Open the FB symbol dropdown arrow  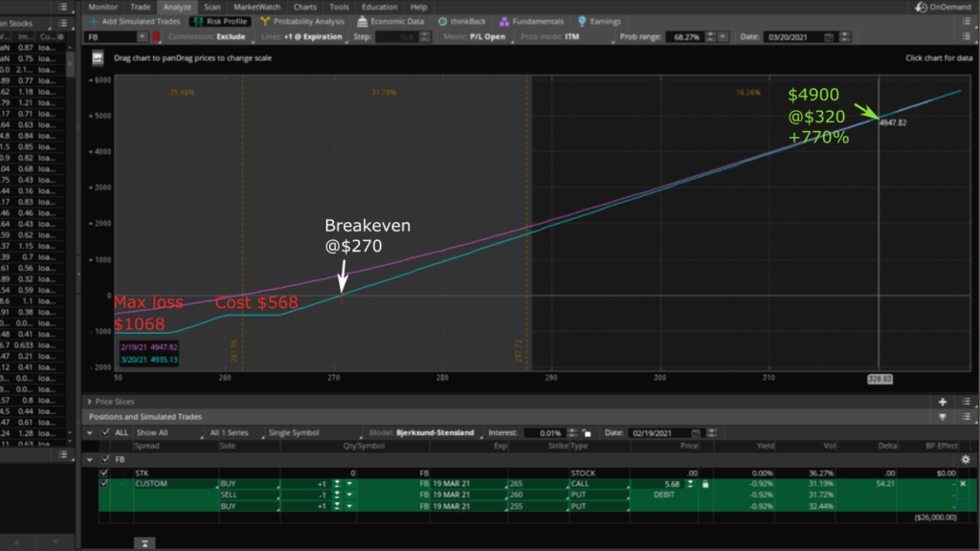(x=142, y=37)
